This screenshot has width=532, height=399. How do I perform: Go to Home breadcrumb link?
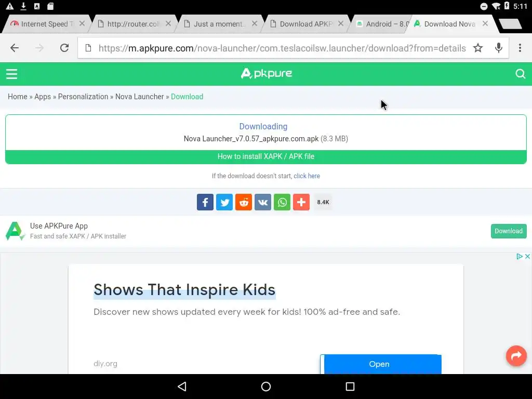tap(17, 97)
